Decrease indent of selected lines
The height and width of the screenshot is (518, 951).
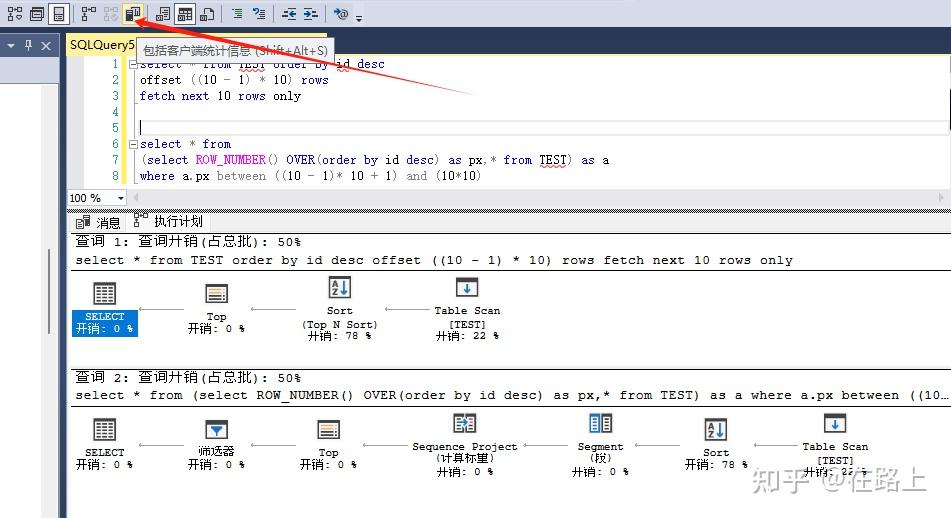289,13
